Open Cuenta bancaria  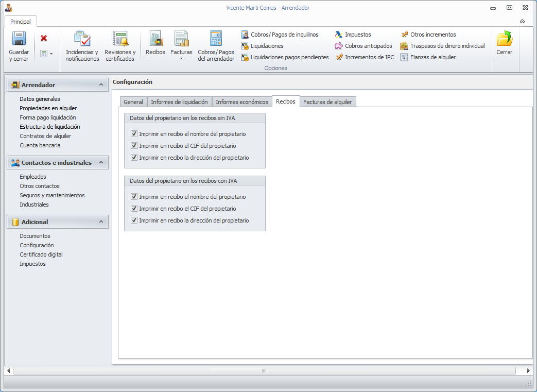coord(40,145)
